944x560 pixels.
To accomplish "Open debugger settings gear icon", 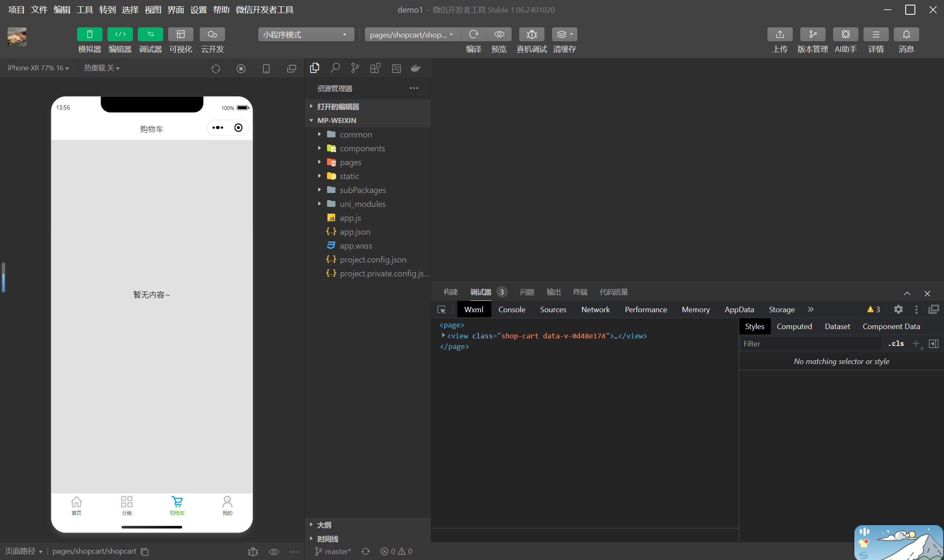I will coord(898,310).
